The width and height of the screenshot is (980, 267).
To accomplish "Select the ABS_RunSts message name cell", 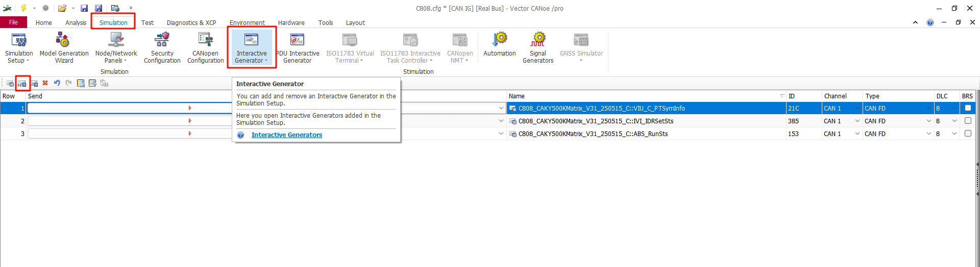I will tap(593, 134).
